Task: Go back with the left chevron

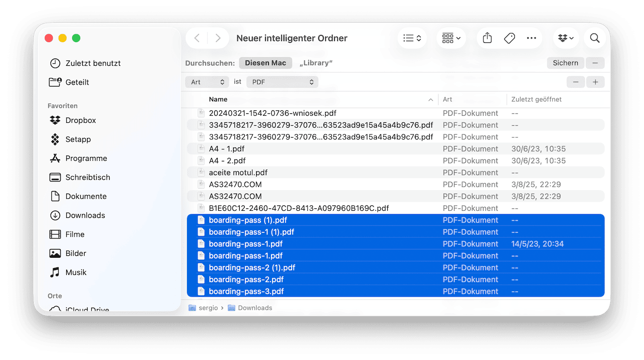Action: point(197,38)
